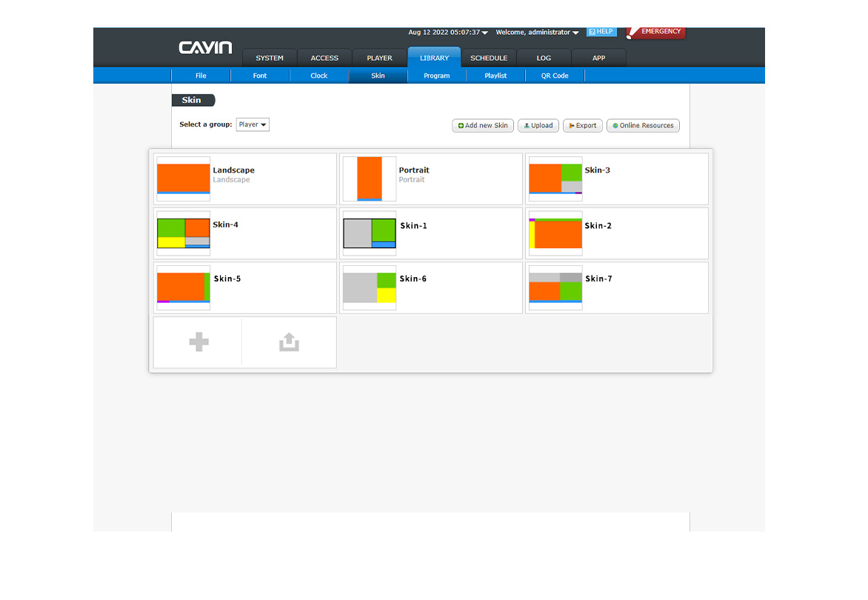868x600 pixels.
Task: Click the Add new Skin button
Action: [483, 126]
